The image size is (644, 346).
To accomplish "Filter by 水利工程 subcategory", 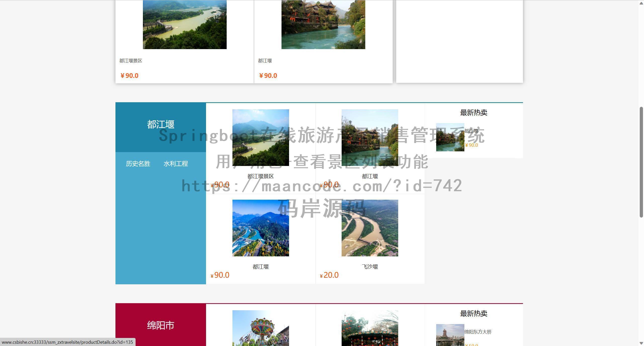I will pyautogui.click(x=176, y=164).
